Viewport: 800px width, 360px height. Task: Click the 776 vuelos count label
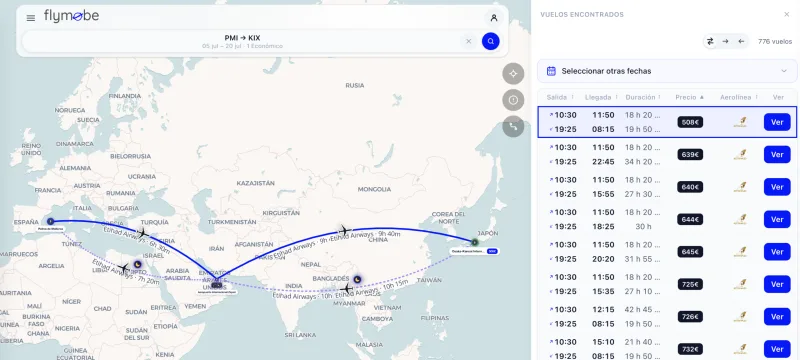(x=774, y=41)
